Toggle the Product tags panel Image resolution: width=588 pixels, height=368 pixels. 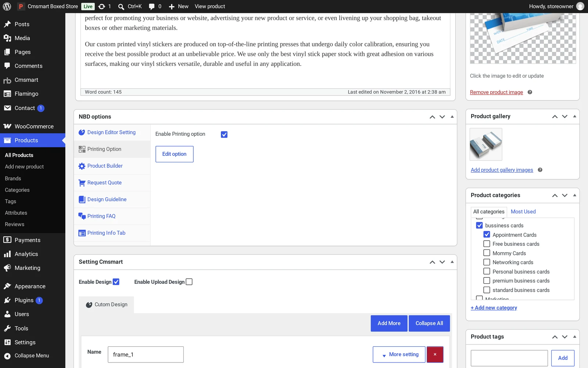tap(574, 337)
